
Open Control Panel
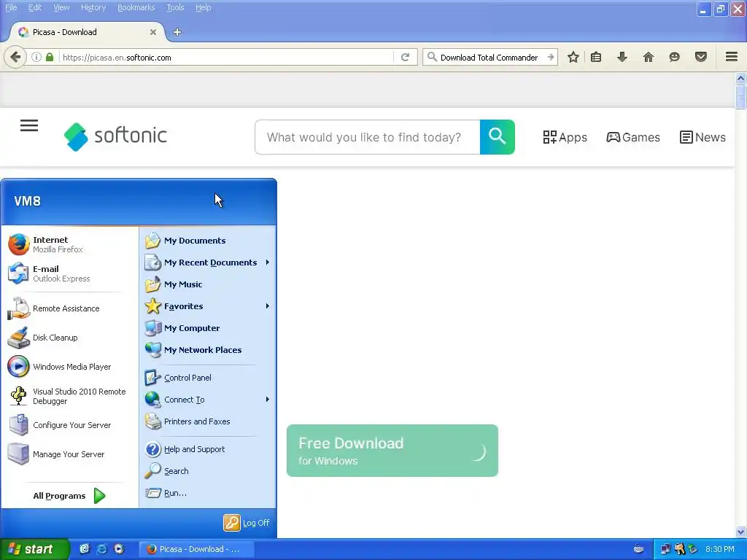(208, 378)
